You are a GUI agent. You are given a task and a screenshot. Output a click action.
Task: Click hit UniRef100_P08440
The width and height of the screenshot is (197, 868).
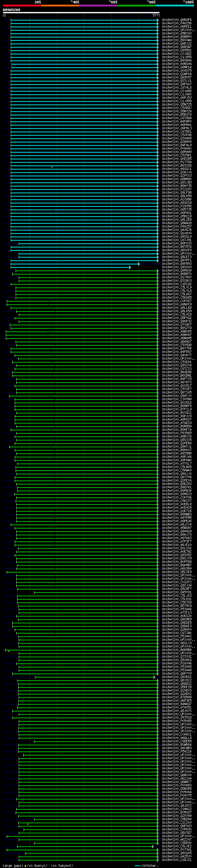click(177, 149)
